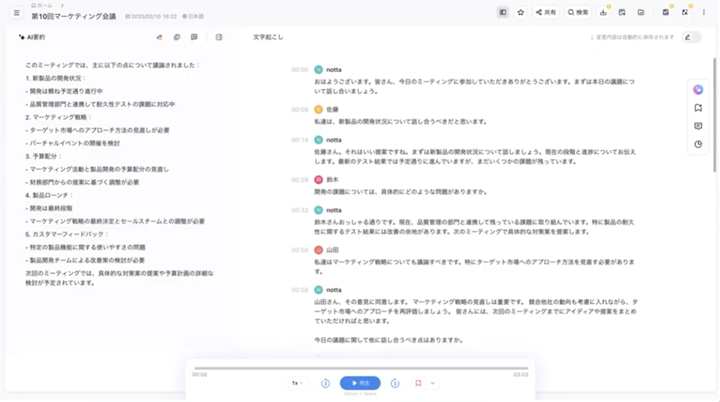
Task: Open the pie-chart speaker stats icon
Action: coord(698,144)
